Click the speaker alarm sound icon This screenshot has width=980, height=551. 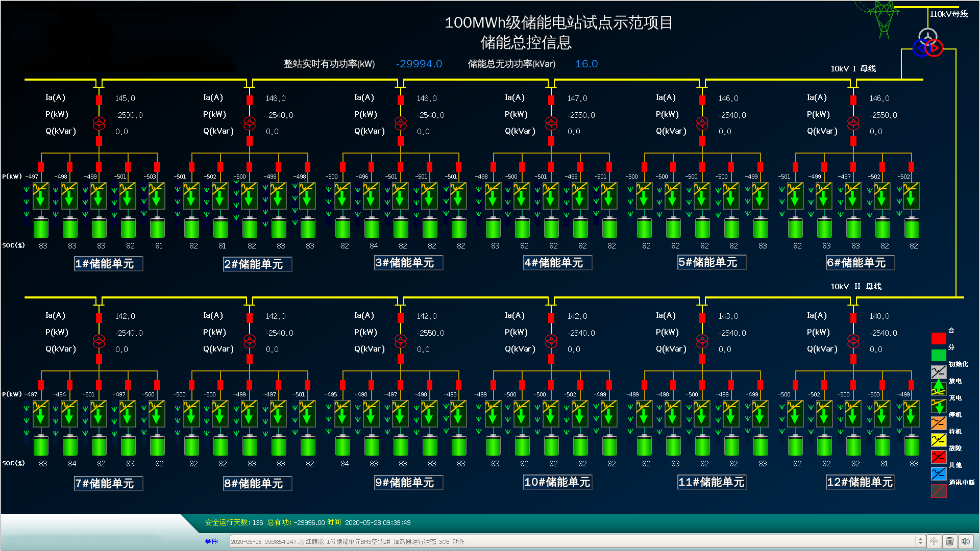pos(965,541)
